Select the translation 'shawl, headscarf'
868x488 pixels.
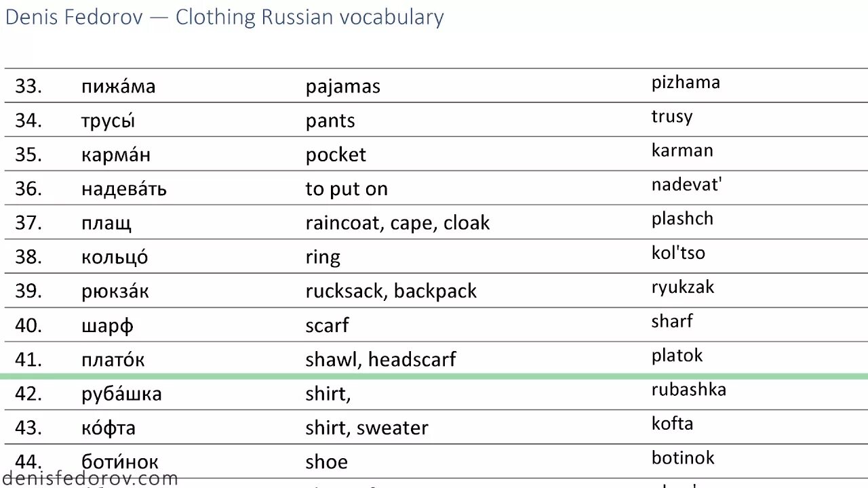pos(380,359)
